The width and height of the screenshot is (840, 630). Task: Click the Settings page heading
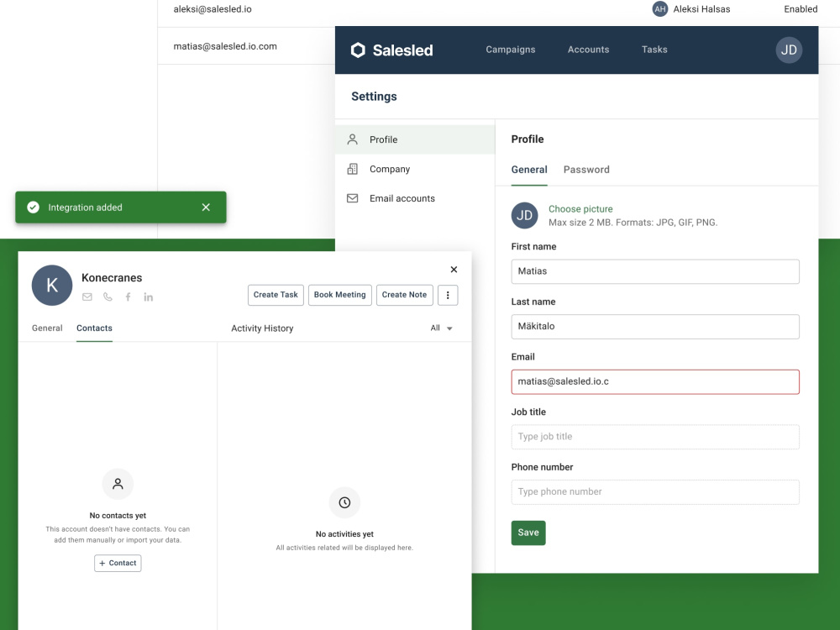coord(374,97)
